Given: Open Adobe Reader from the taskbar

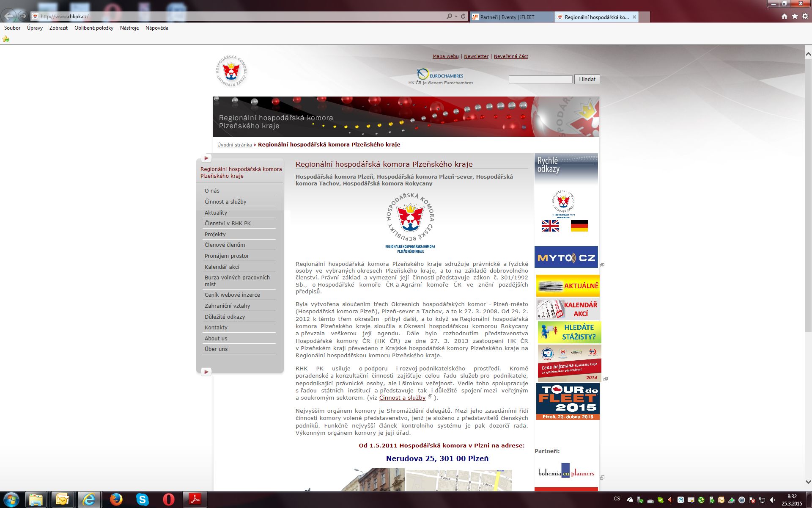Looking at the screenshot, I should tap(195, 500).
